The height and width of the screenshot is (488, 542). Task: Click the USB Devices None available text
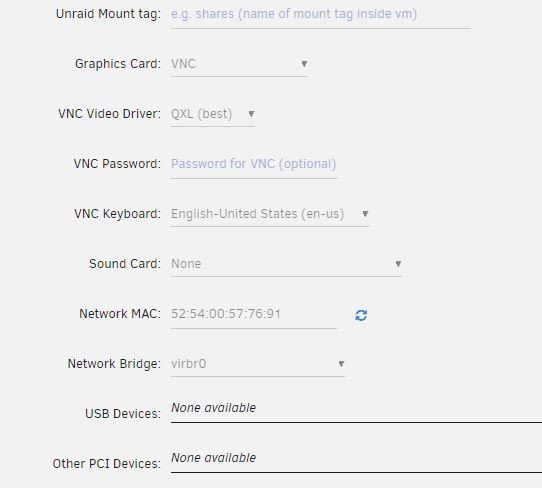214,408
